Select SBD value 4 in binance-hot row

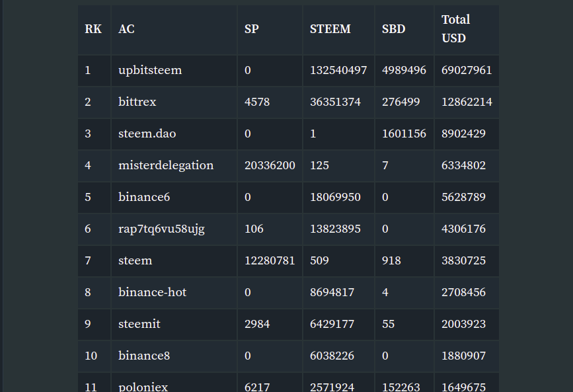pos(385,292)
